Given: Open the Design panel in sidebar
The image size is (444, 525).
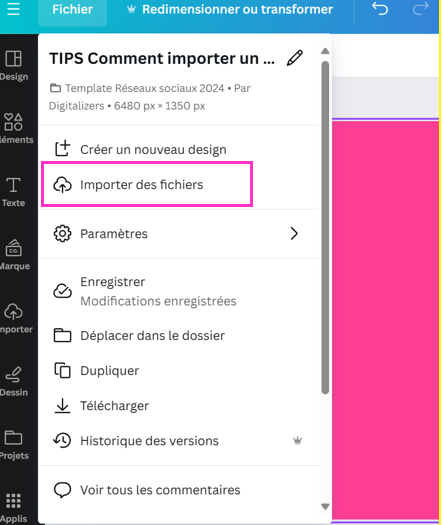Looking at the screenshot, I should (x=14, y=65).
